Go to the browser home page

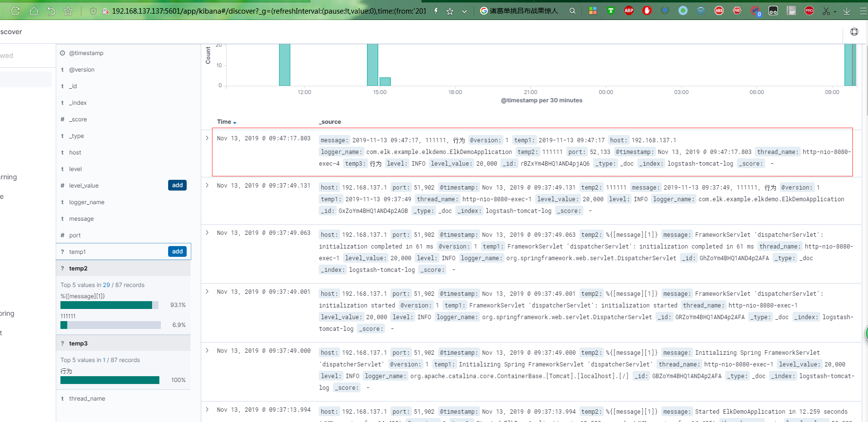click(34, 11)
